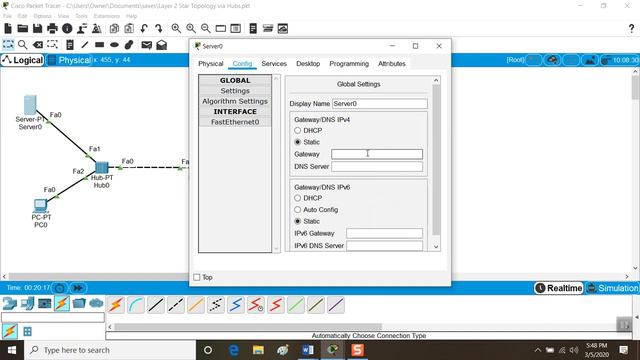Click the Zoom In magnifier icon
Viewport: 640px width, 360px height.
coord(176,29)
